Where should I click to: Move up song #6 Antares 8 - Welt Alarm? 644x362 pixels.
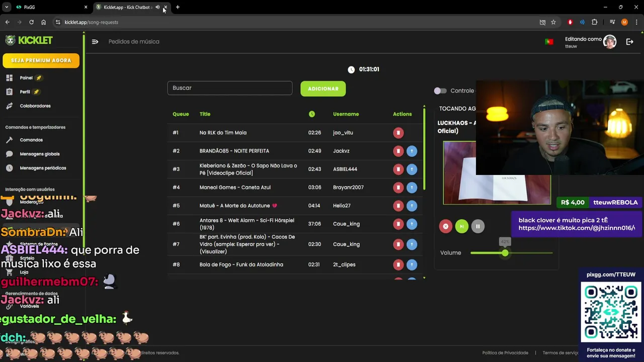[x=412, y=224]
